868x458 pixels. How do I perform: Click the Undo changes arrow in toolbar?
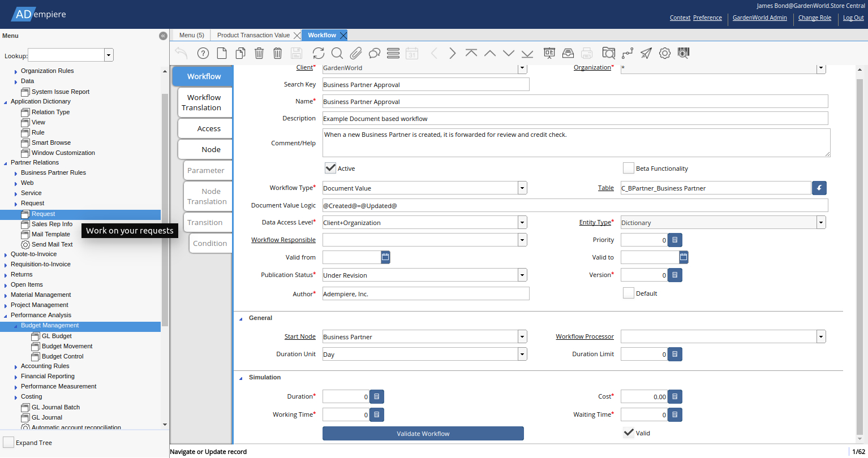(x=181, y=53)
